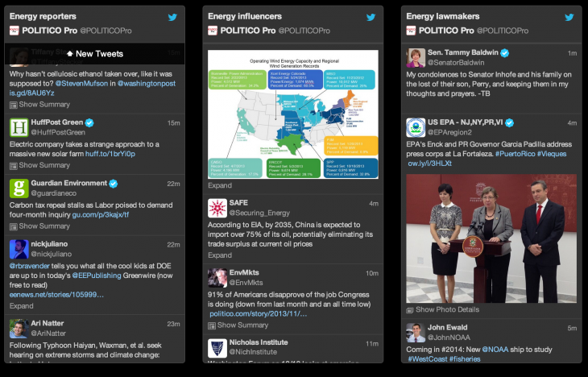Open John Ewald profile avatar
The height and width of the screenshot is (377, 588).
[x=416, y=333]
